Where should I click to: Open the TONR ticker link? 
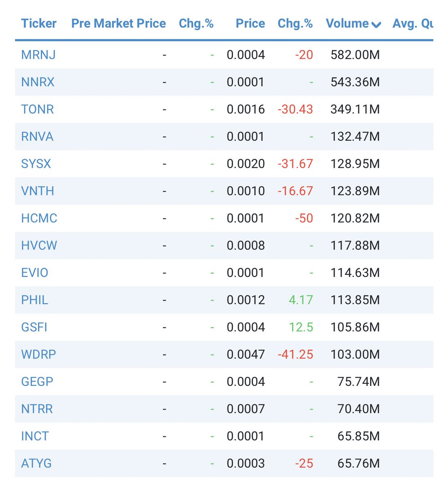coord(38,109)
